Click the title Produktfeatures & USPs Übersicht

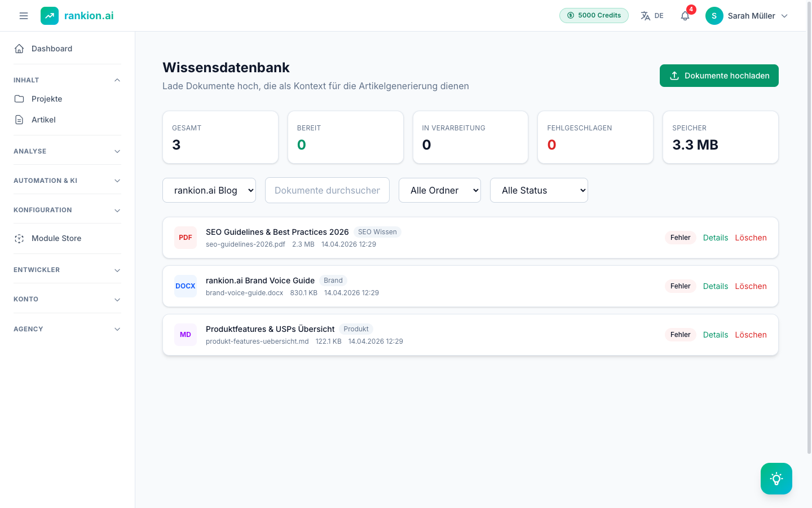click(270, 329)
